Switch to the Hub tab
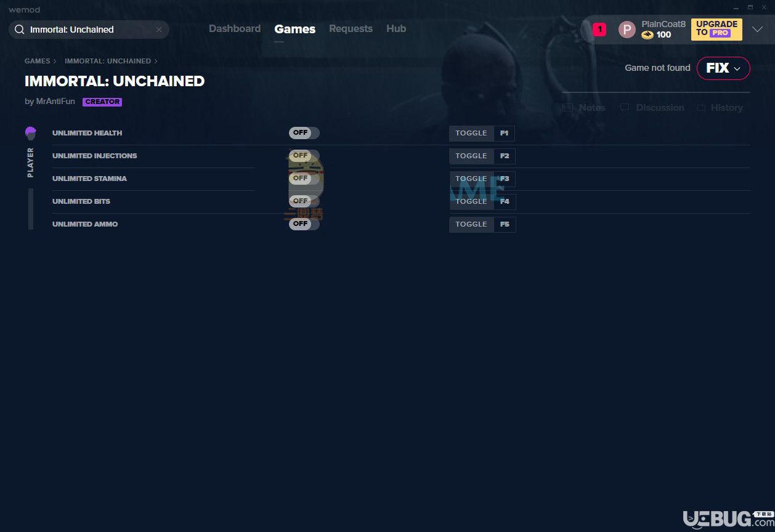775x532 pixels. pos(396,29)
